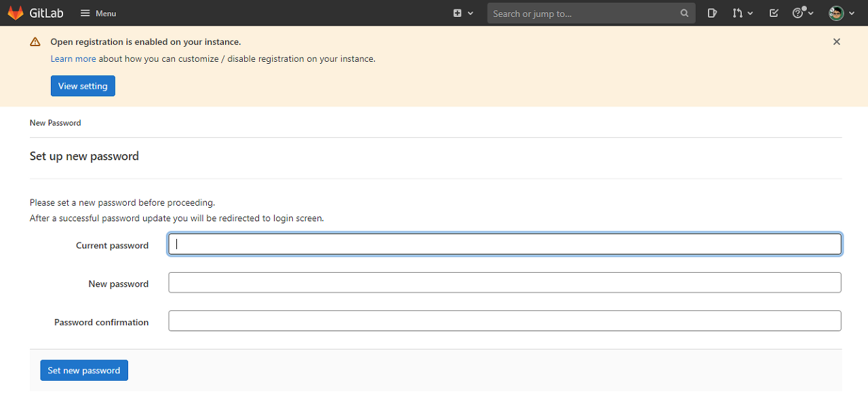The width and height of the screenshot is (868, 395).
Task: Dismiss the open registration alert banner
Action: point(837,41)
